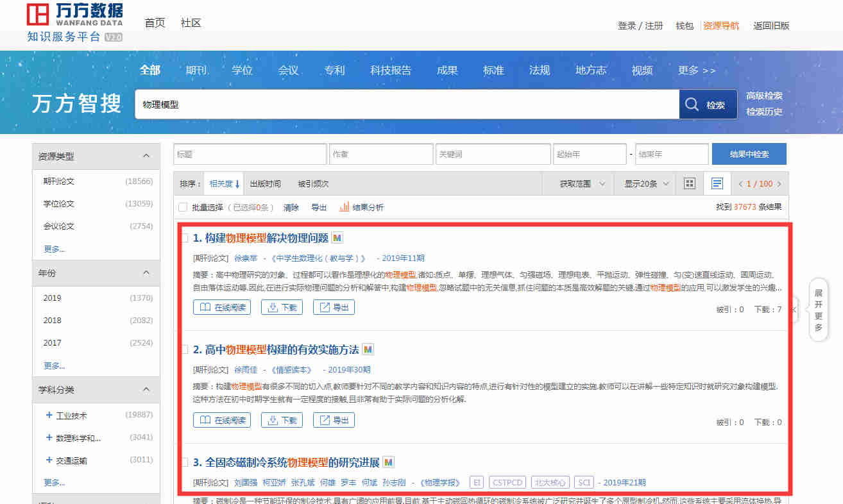Collapse the 学科分类 section
Viewport: 843px width, 504px height.
click(146, 389)
